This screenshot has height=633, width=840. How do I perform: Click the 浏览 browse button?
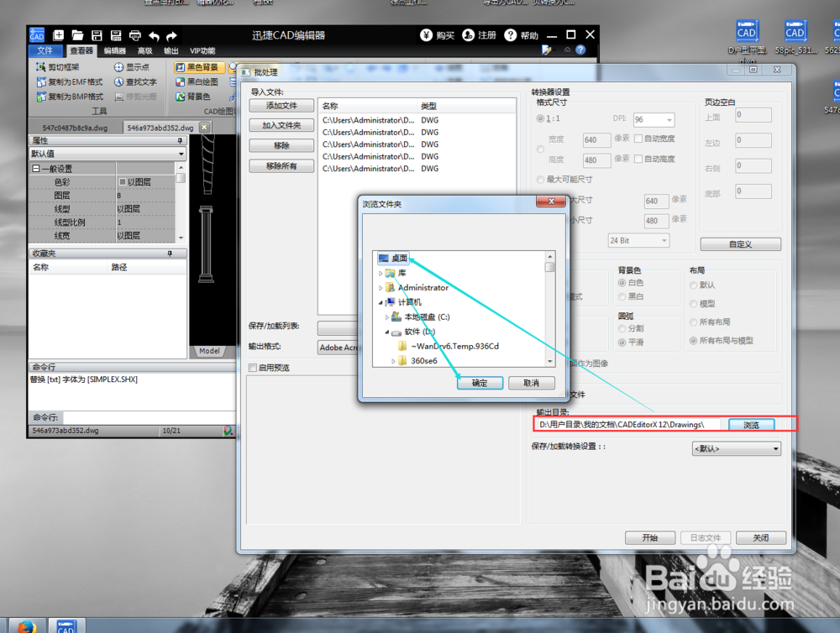pos(751,425)
